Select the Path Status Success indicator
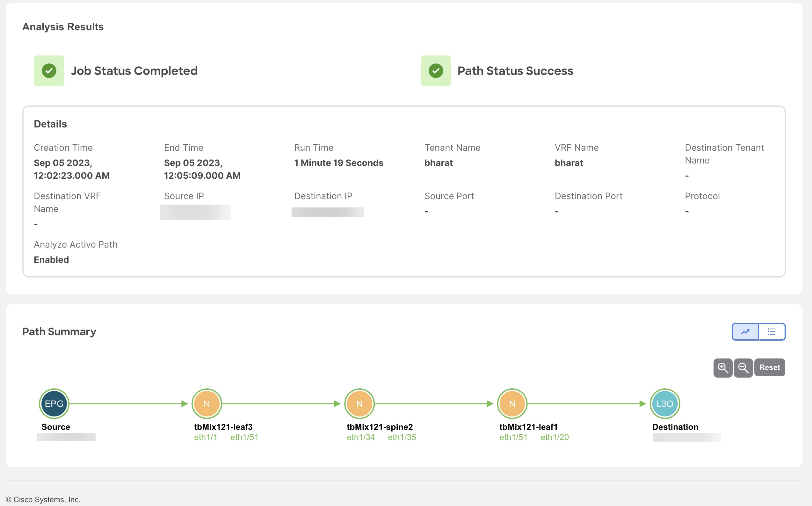Image resolution: width=812 pixels, height=506 pixels. (437, 70)
